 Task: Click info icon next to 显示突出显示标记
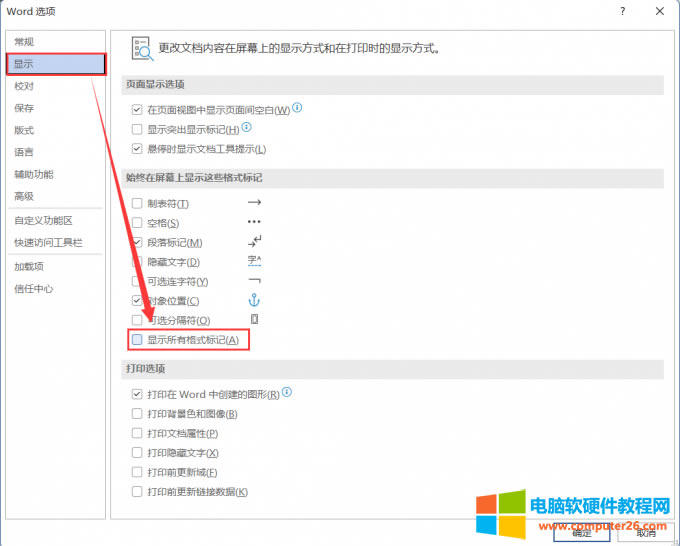[x=246, y=129]
